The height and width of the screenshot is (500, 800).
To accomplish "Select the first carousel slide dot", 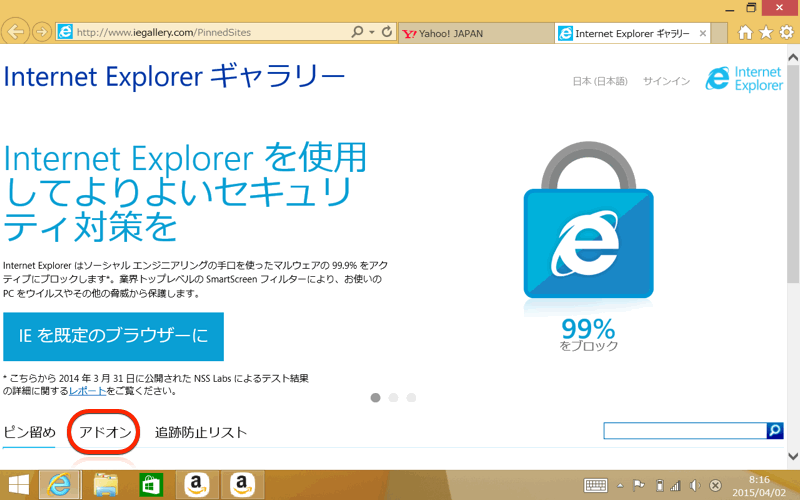I will 376,397.
